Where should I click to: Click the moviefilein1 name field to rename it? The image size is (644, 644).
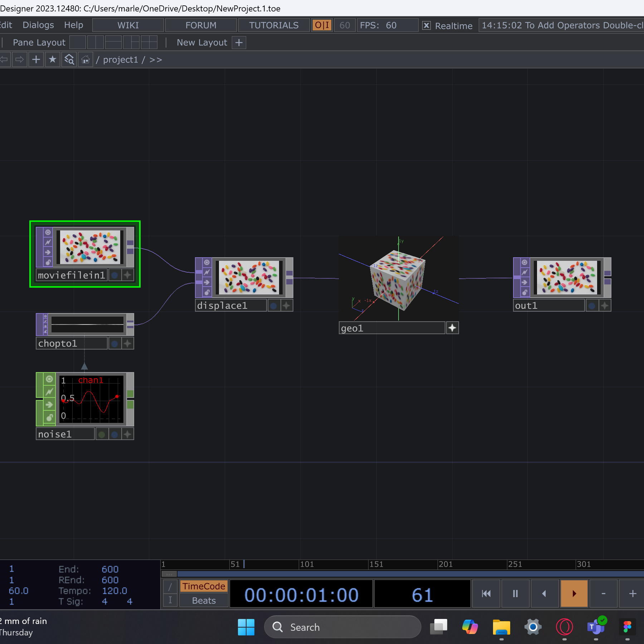[72, 275]
